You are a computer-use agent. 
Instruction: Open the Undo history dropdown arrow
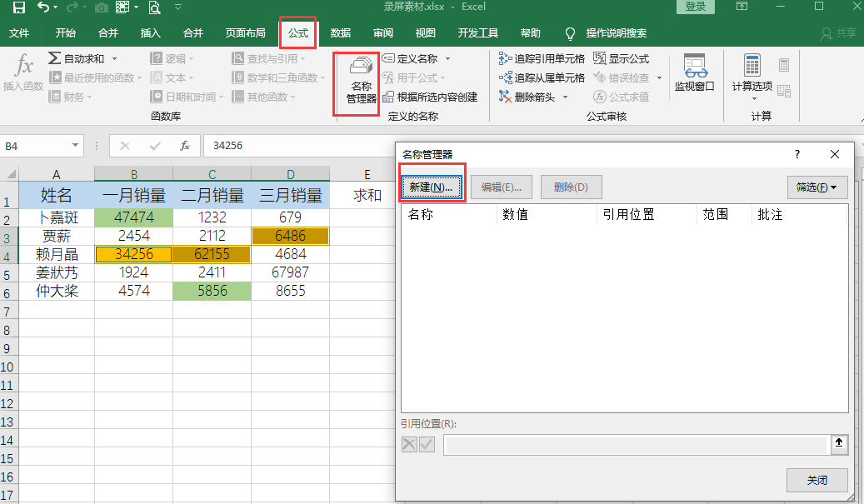(55, 7)
